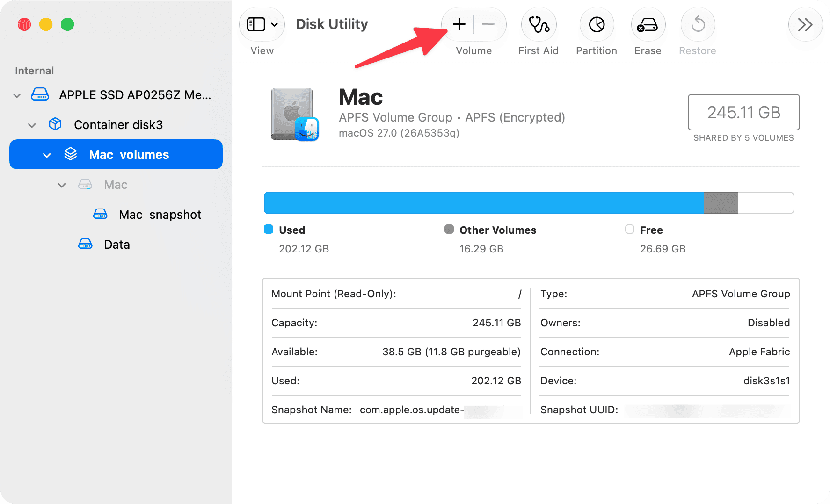Collapse the APPLE SSD tree row
The height and width of the screenshot is (504, 830).
(x=17, y=95)
